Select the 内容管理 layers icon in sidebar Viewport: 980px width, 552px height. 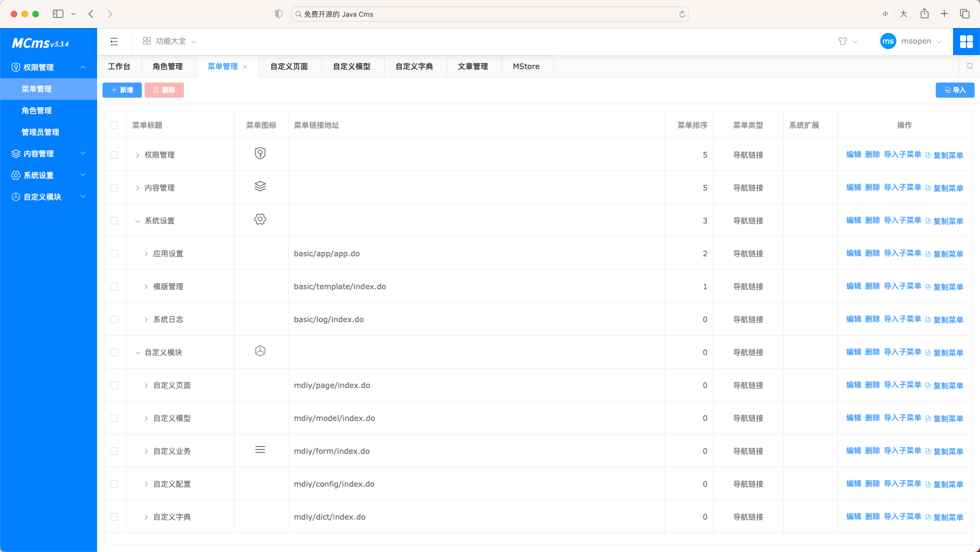pyautogui.click(x=16, y=153)
